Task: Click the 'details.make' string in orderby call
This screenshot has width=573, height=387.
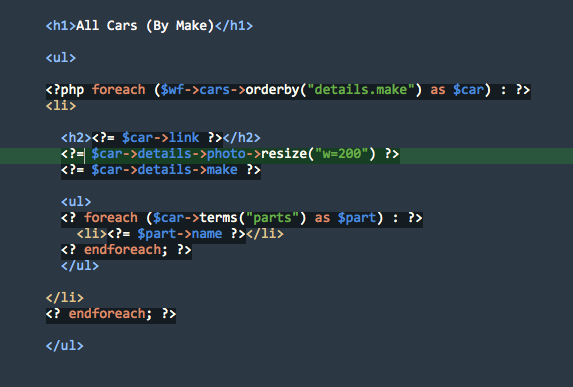Action: pos(360,90)
